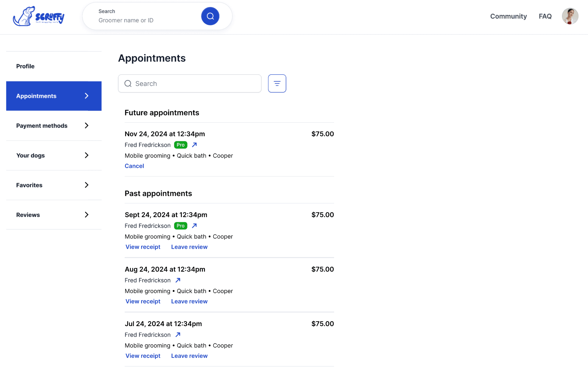Expand the Your dogs chevron
The image size is (588, 389).
[x=87, y=155]
